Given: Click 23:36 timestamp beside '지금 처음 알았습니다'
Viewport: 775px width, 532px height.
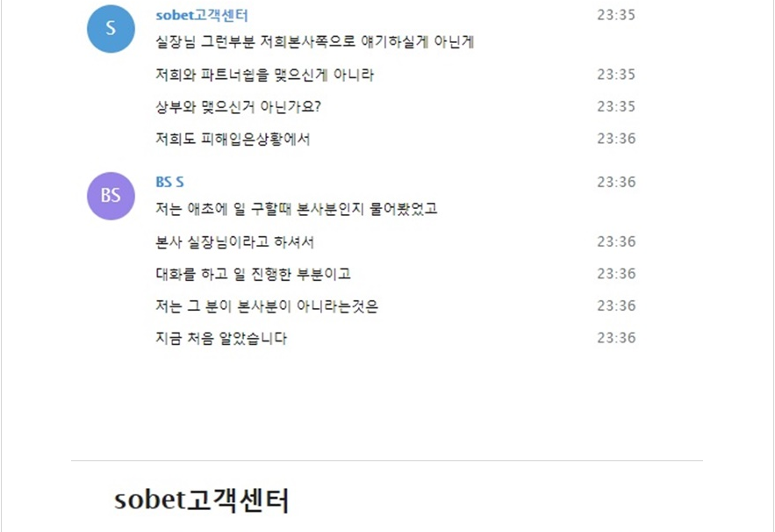Looking at the screenshot, I should tap(616, 338).
